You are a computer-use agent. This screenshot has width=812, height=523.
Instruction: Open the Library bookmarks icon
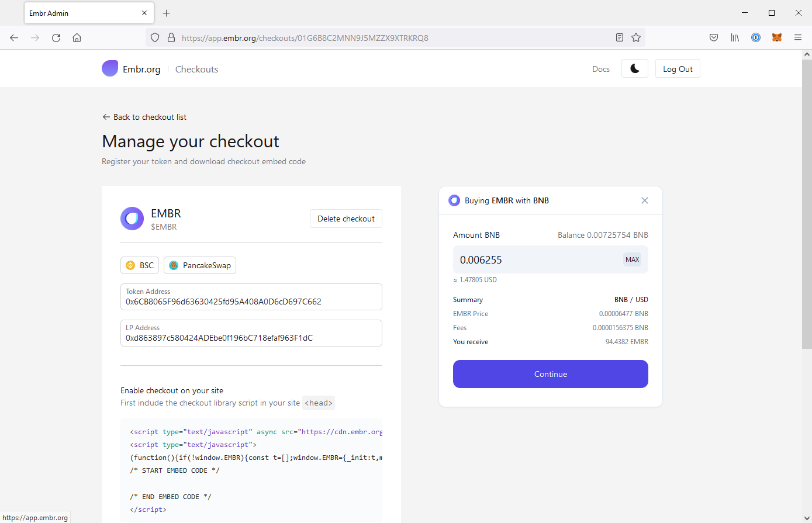tap(735, 38)
